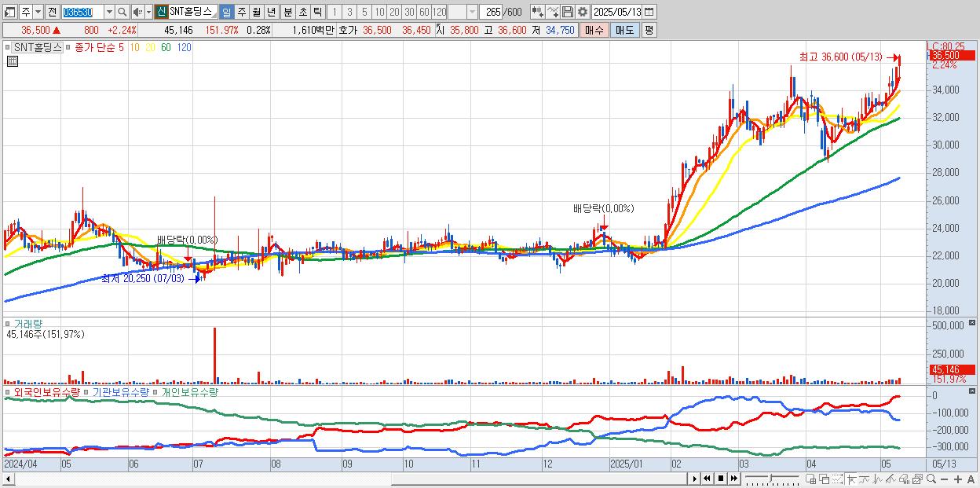
Task: Select the 120 interval button
Action: coord(440,12)
